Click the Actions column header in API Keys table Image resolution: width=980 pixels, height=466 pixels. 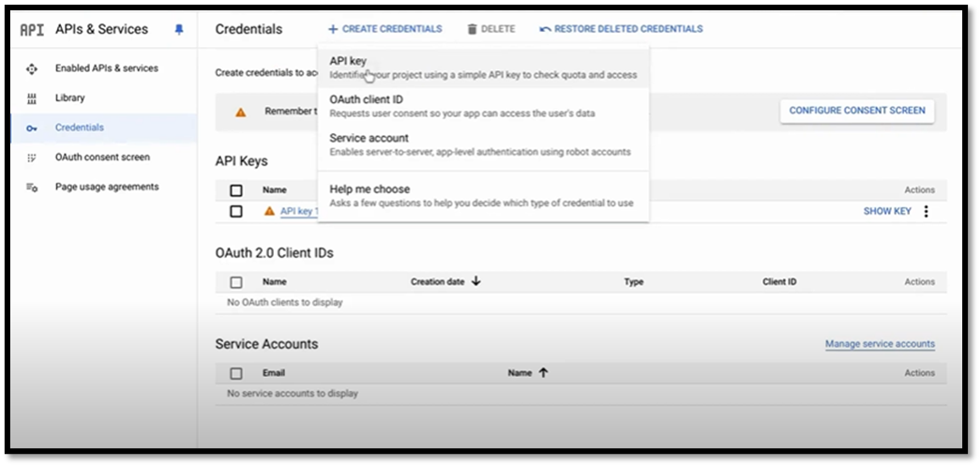pyautogui.click(x=920, y=190)
